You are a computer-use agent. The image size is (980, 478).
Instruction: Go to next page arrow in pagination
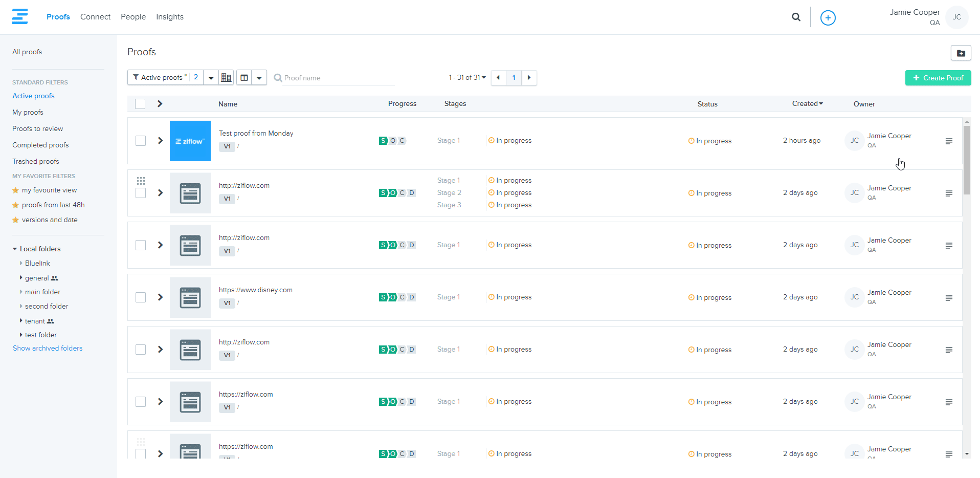pyautogui.click(x=529, y=78)
